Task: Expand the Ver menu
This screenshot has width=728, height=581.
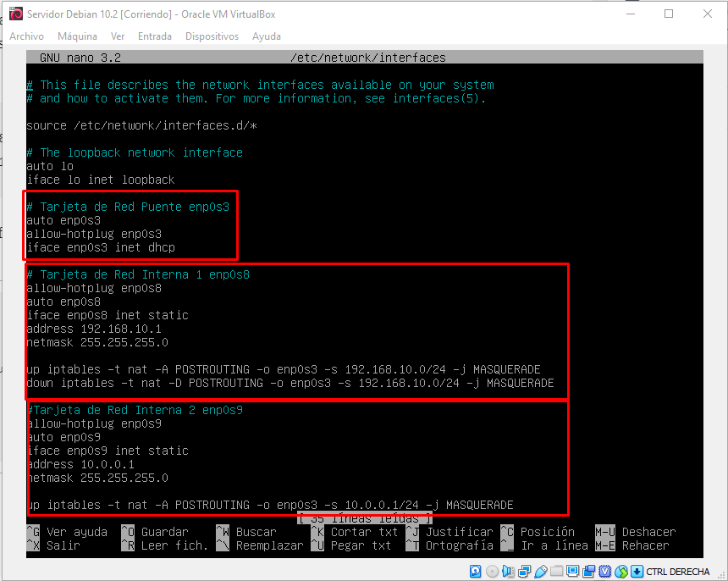Action: point(118,36)
